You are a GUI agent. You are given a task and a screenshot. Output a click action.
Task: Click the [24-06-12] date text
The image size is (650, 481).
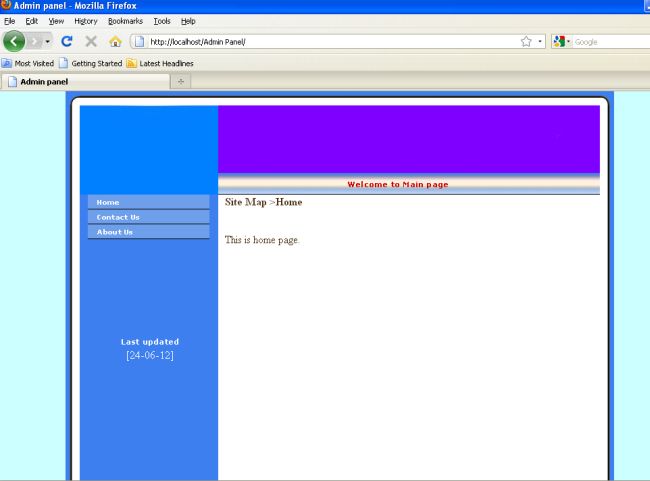coord(150,355)
